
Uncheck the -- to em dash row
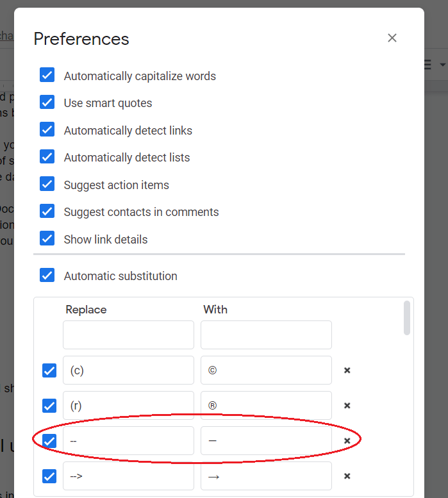tap(49, 441)
